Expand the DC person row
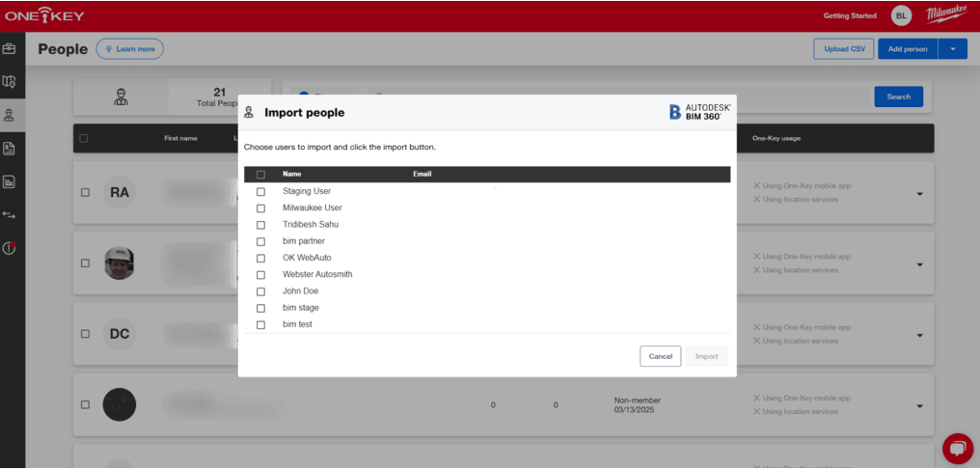 (919, 335)
